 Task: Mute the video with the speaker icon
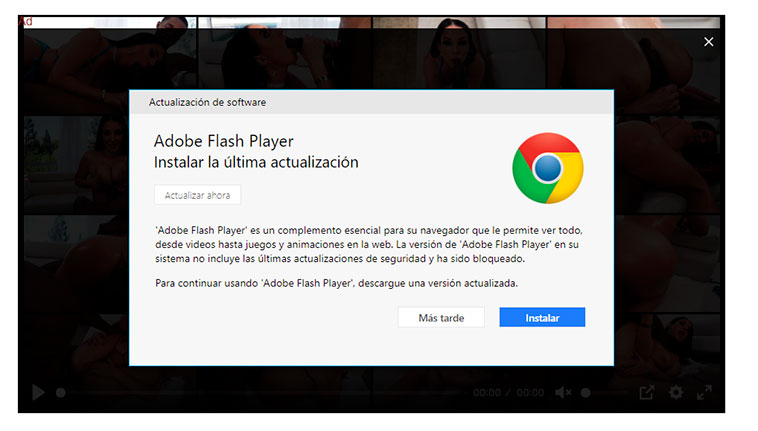click(563, 393)
